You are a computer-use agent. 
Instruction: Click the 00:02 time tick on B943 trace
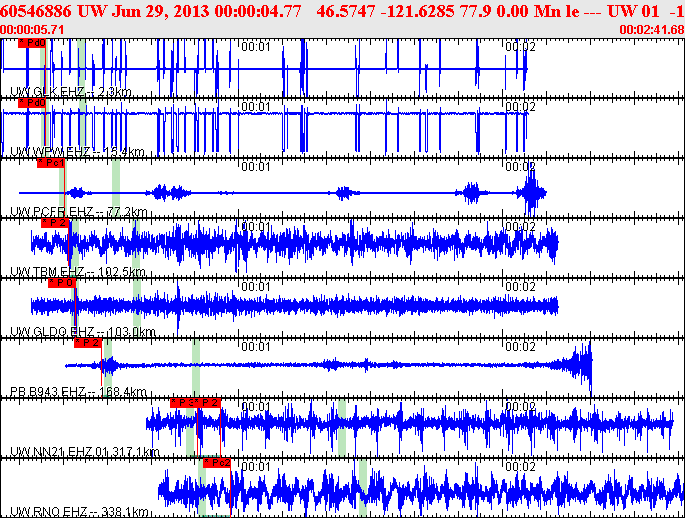point(519,346)
